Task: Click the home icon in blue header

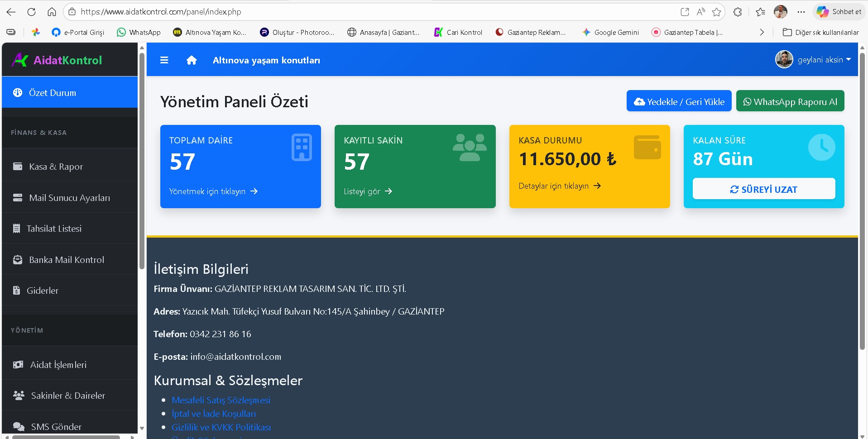Action: click(192, 60)
